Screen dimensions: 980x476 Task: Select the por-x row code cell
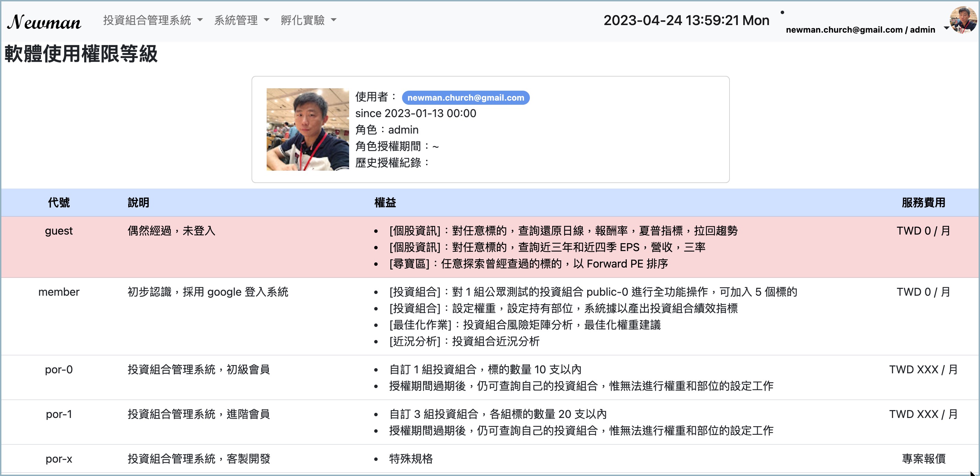click(x=58, y=459)
